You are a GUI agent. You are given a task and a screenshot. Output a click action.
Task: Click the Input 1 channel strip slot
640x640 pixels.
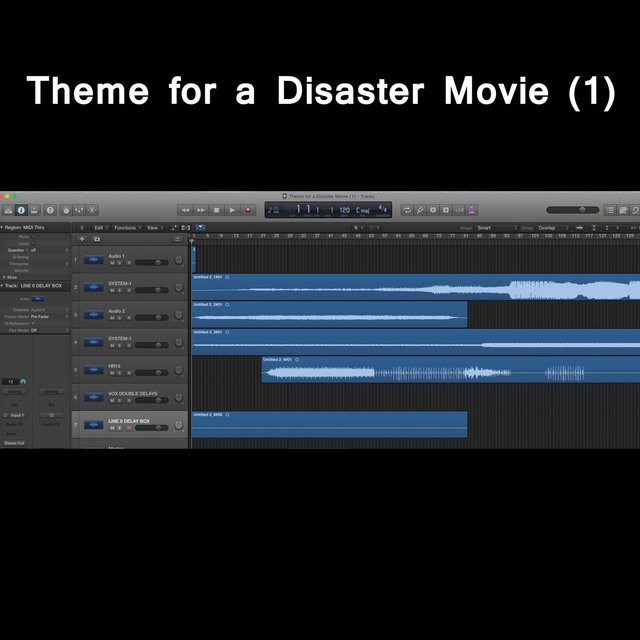click(17, 415)
